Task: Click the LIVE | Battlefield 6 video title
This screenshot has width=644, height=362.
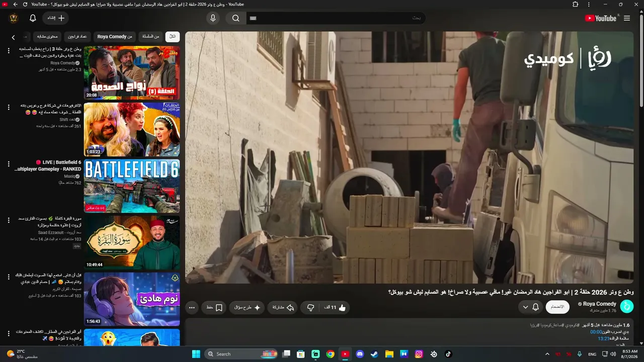Action: pos(48,166)
